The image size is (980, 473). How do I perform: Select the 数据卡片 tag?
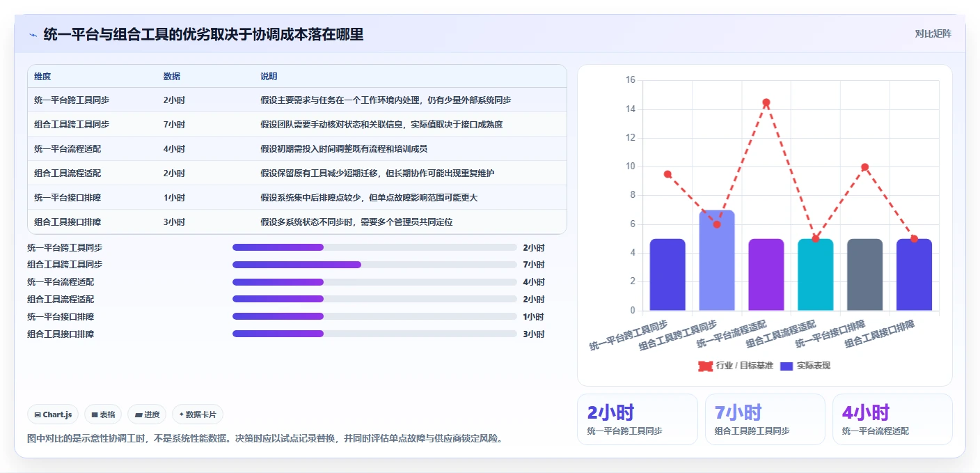coord(198,414)
